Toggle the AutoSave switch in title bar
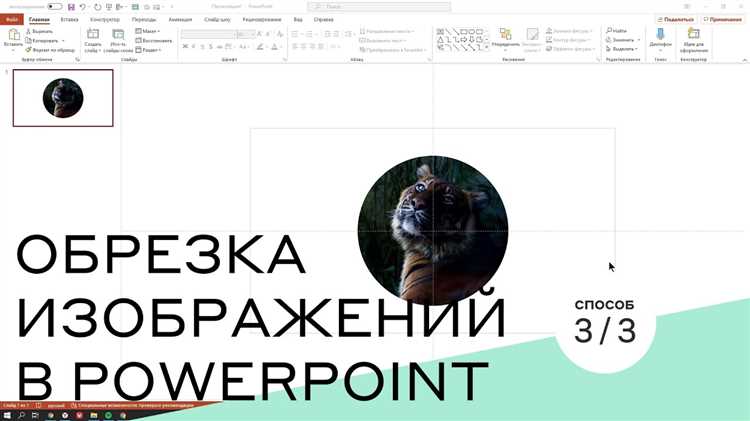 [55, 7]
